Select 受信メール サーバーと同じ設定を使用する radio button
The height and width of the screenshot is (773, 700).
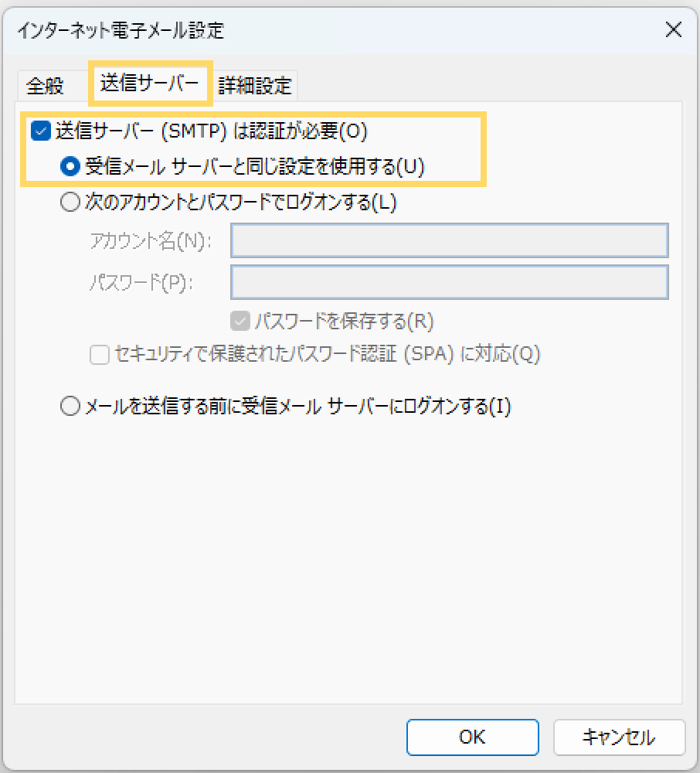click(70, 166)
